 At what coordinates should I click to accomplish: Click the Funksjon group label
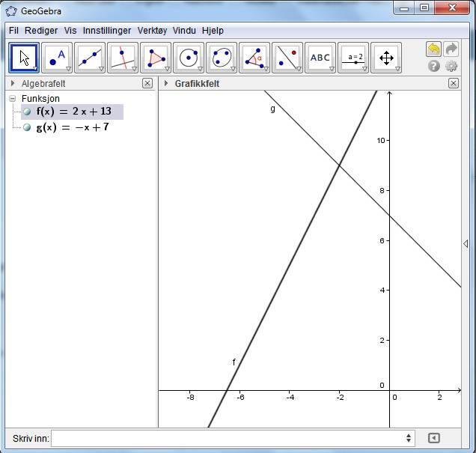click(x=40, y=98)
